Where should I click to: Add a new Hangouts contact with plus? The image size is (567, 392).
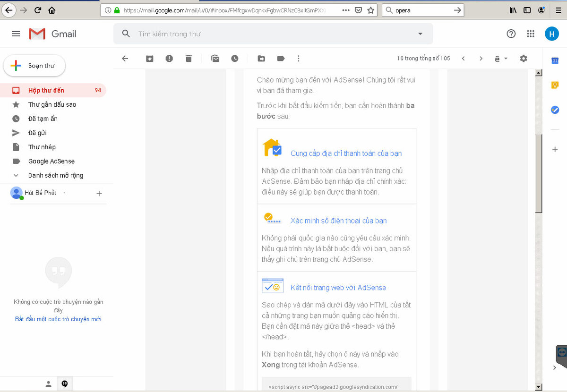pyautogui.click(x=99, y=193)
